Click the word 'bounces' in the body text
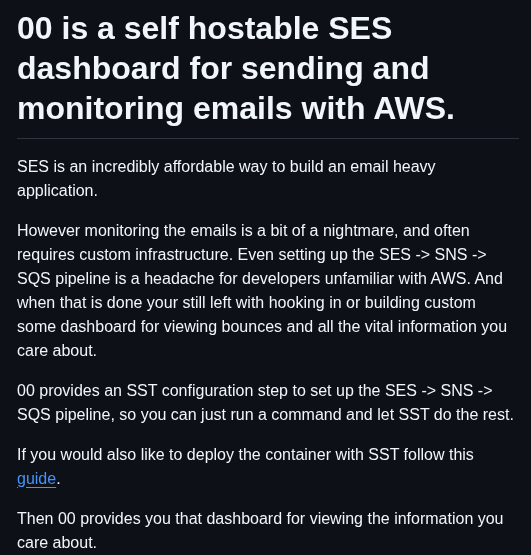The height and width of the screenshot is (555, 531). point(251,326)
